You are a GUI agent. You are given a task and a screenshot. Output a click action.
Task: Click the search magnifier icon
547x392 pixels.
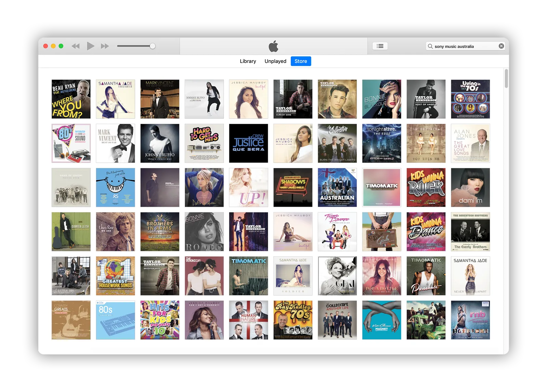point(430,46)
